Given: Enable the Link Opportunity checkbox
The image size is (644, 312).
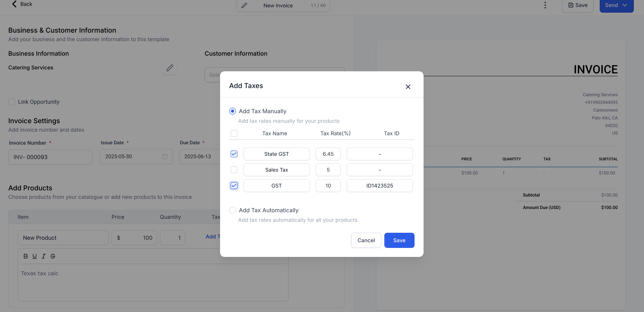Looking at the screenshot, I should 12,102.
